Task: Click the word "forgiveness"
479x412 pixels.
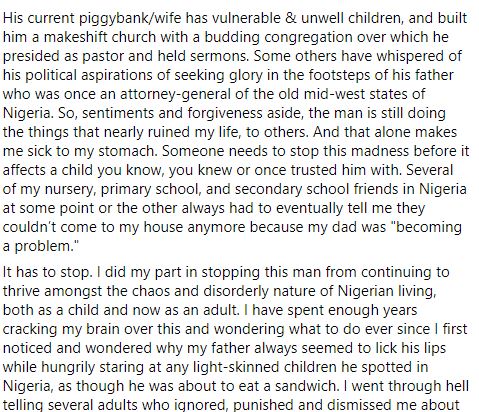Action: [x=225, y=113]
